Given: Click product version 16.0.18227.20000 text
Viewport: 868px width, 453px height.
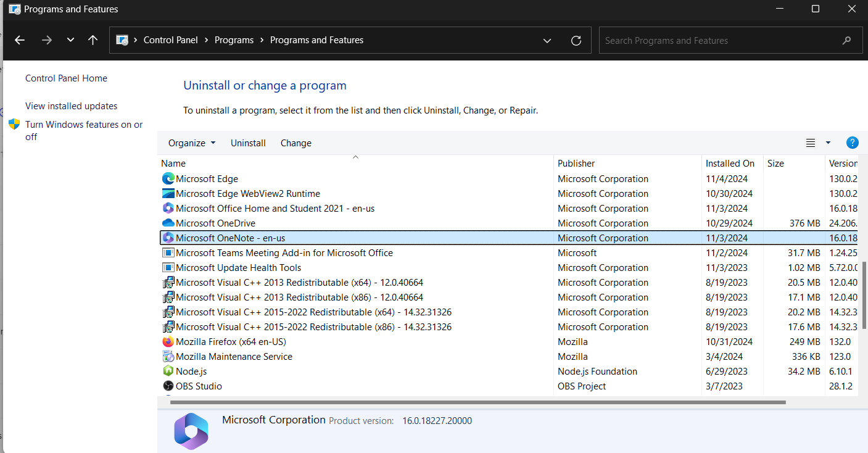Looking at the screenshot, I should tap(437, 421).
